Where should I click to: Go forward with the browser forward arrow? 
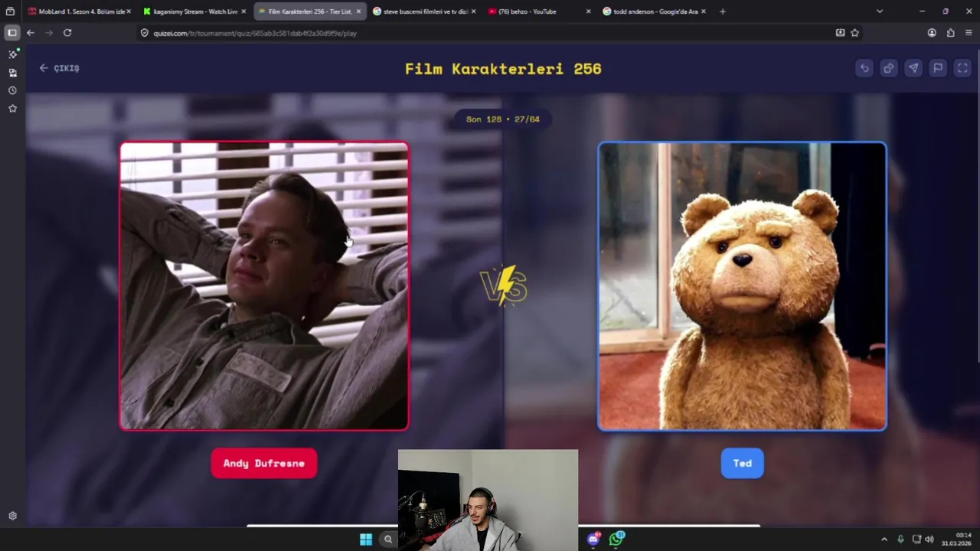[x=49, y=33]
